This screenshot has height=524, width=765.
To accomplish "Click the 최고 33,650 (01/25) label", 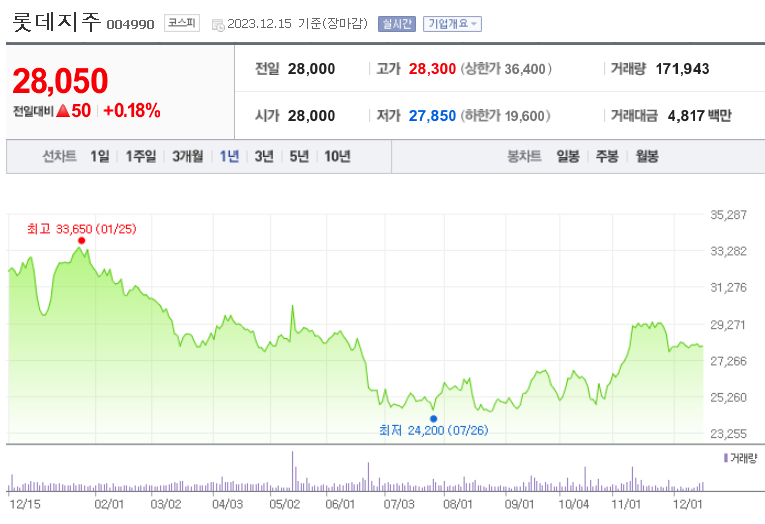I will pos(81,229).
